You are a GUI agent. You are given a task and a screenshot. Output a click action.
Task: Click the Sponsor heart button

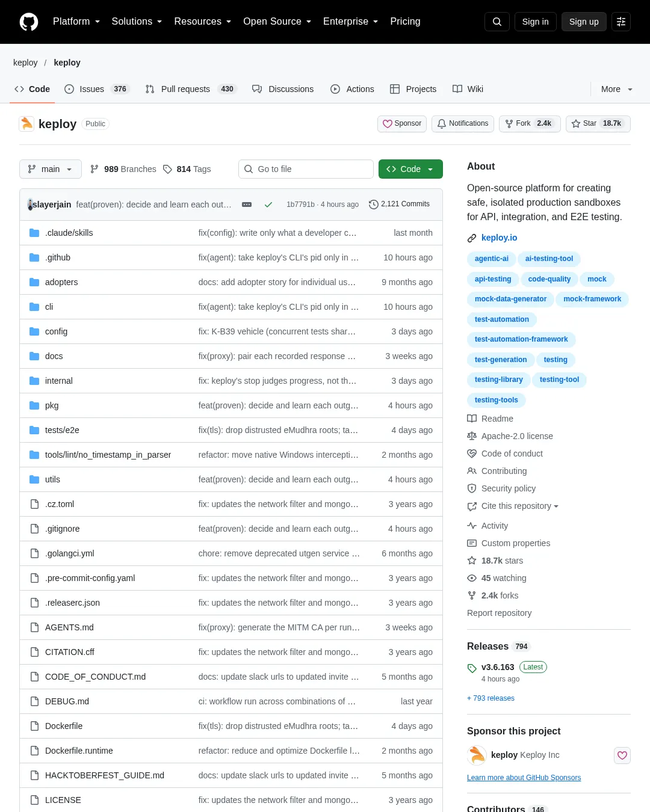(402, 123)
